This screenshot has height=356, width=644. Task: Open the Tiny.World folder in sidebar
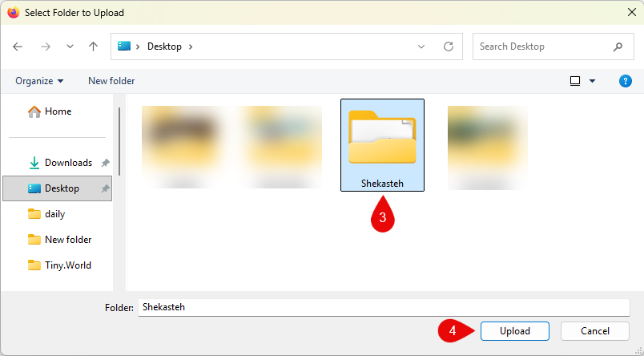(67, 265)
